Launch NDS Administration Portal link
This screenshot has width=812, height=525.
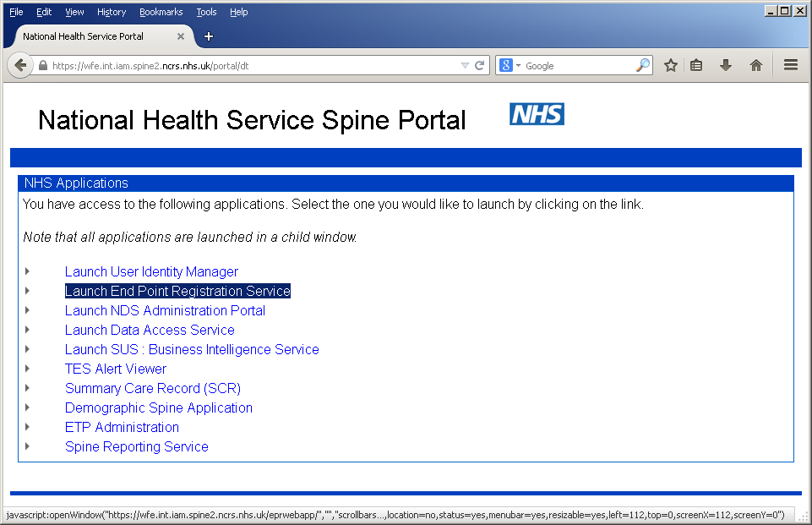(x=165, y=310)
